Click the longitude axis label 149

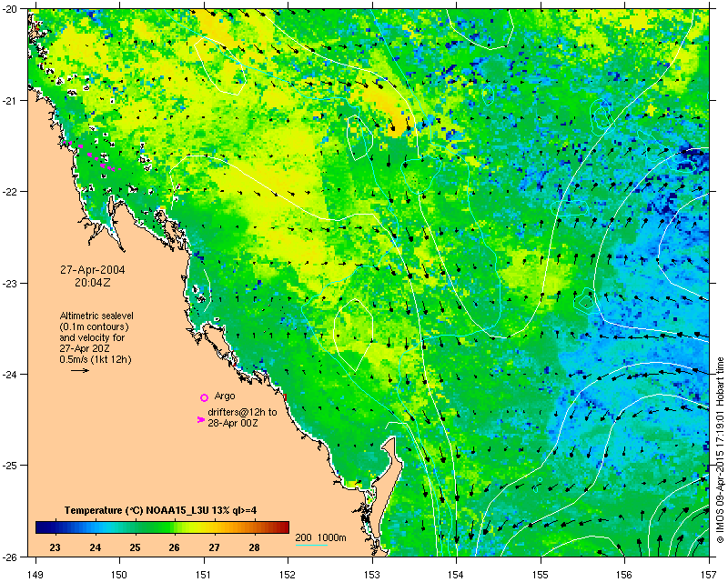tap(35, 575)
